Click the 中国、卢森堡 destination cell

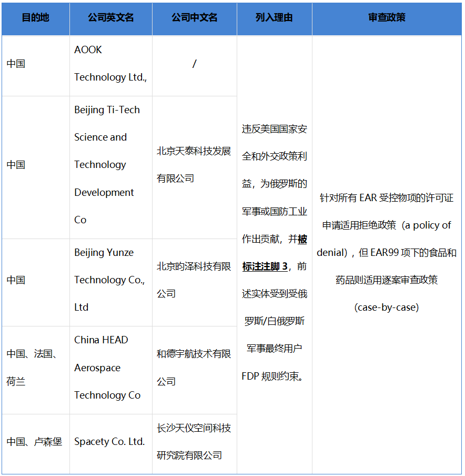[34, 442]
